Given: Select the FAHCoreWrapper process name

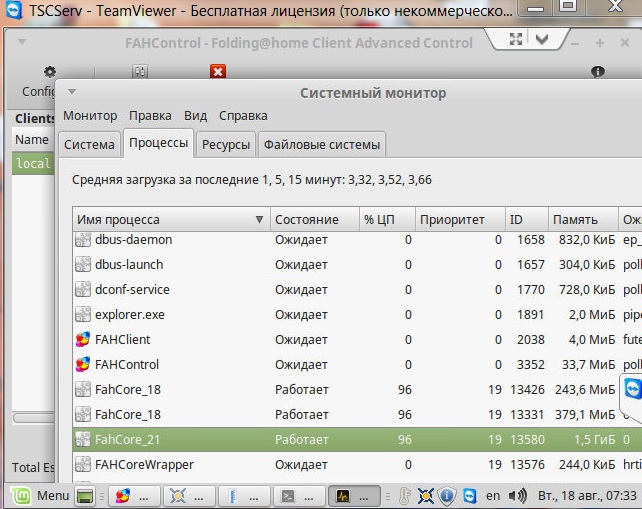Looking at the screenshot, I should (x=144, y=465).
